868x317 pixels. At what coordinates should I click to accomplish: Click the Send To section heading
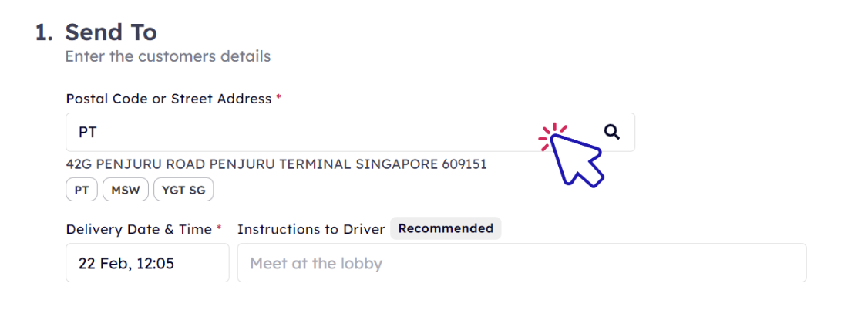[111, 32]
